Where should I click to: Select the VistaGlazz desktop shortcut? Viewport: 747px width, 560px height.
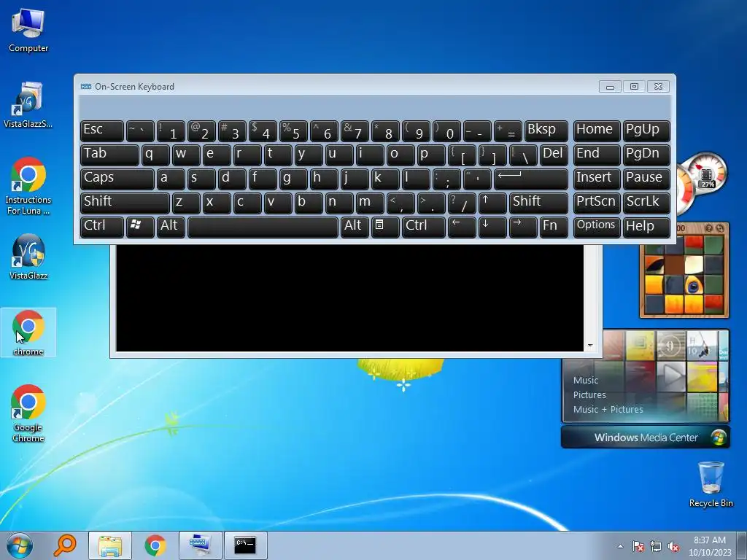[x=28, y=257]
